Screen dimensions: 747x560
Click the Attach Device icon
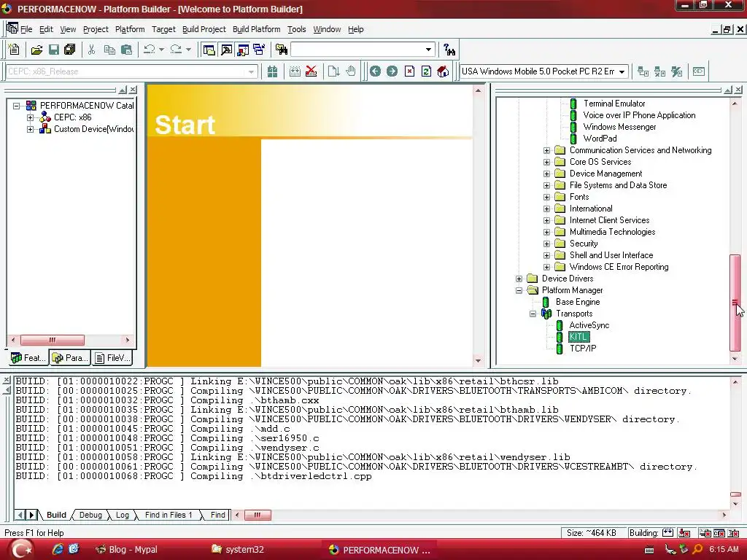643,71
